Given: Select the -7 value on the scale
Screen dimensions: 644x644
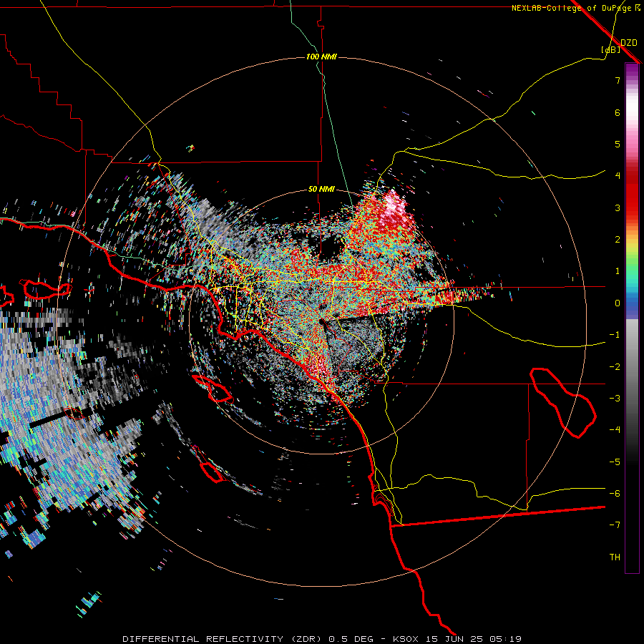Looking at the screenshot, I should click(x=615, y=525).
